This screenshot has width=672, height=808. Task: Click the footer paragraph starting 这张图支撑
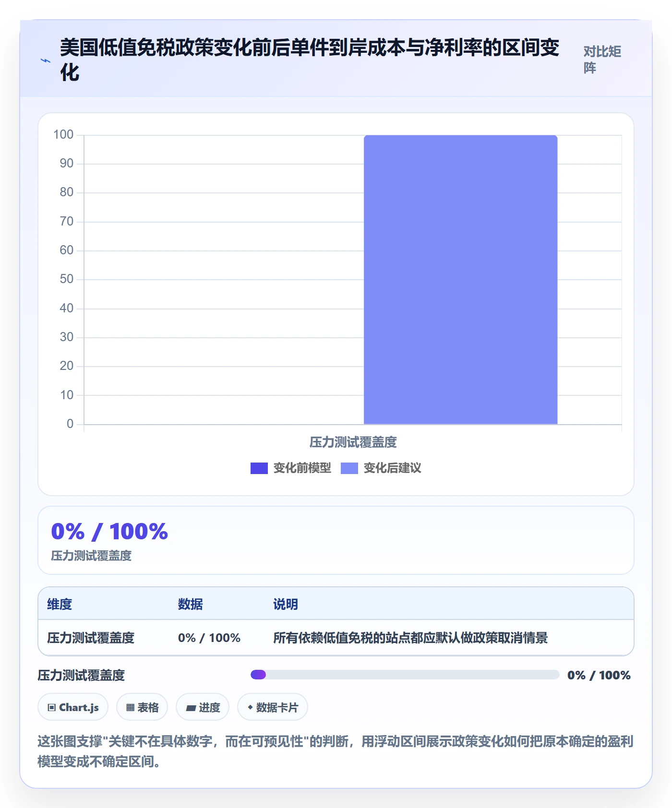pos(336,751)
